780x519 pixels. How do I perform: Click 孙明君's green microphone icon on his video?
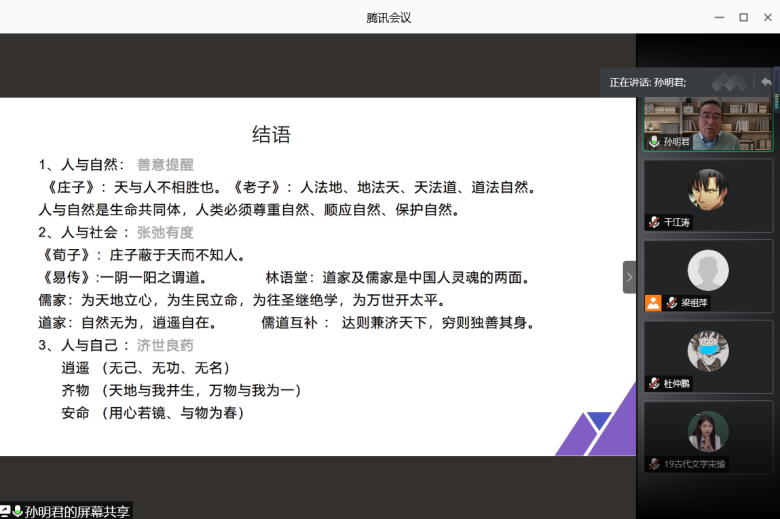[x=654, y=142]
